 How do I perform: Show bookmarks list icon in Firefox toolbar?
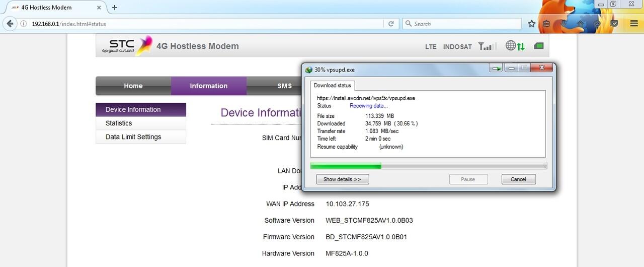point(546,24)
